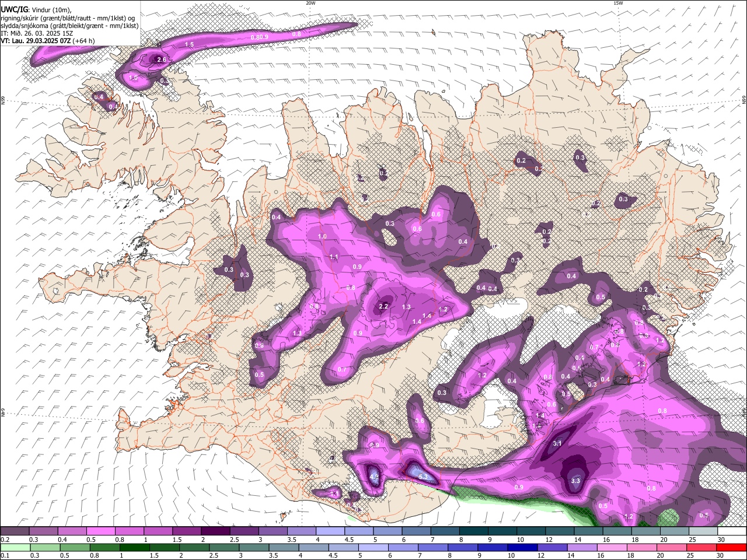Click the 4.2 precipitation value on the map
This screenshot has width=747, height=560.
[374, 477]
